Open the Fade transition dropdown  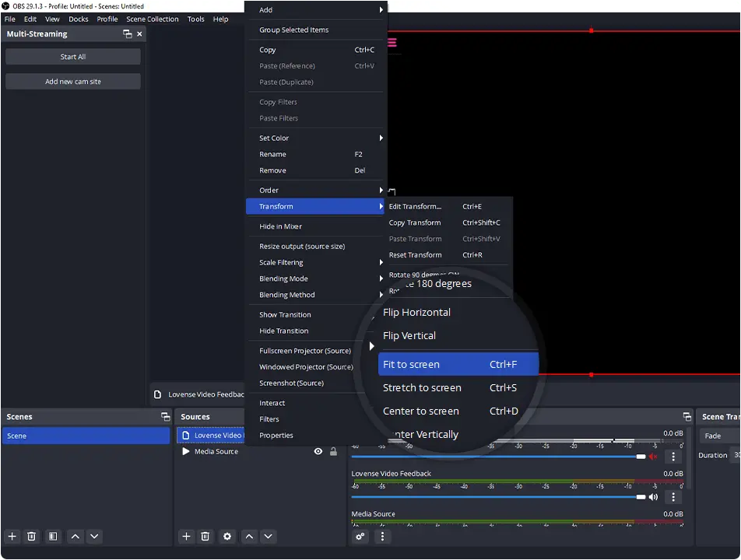(x=719, y=436)
